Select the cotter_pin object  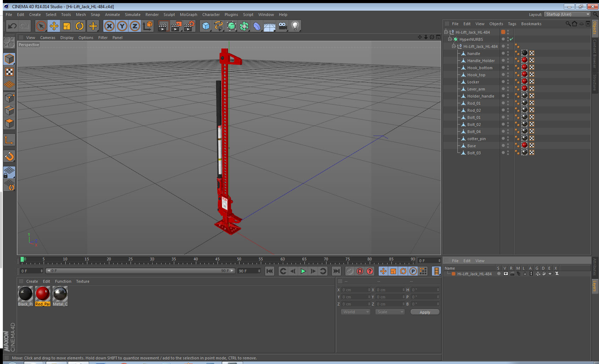click(x=476, y=139)
